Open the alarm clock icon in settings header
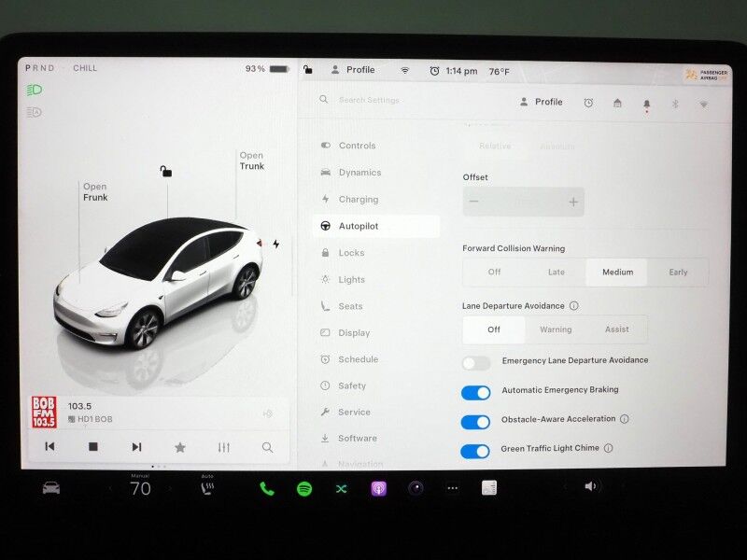The image size is (747, 560). coord(588,102)
